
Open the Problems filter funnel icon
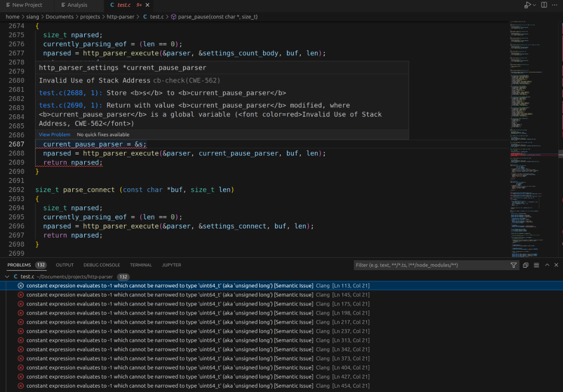coord(514,265)
